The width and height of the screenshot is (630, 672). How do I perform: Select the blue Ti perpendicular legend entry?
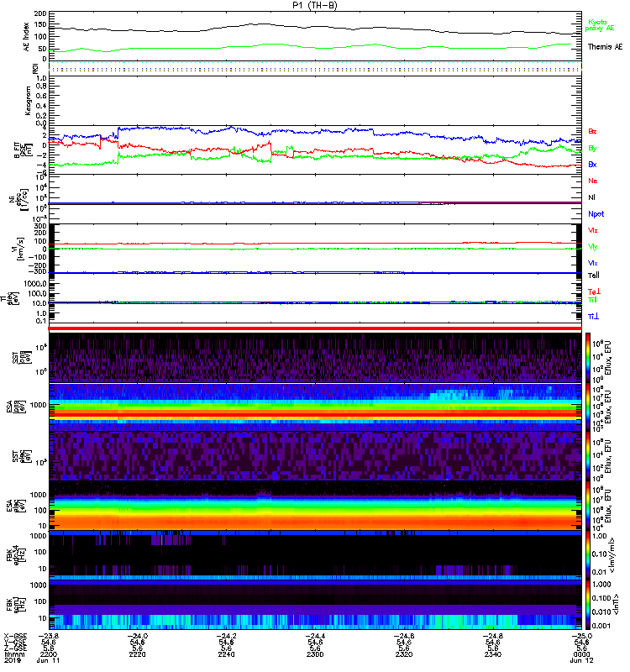tap(593, 317)
